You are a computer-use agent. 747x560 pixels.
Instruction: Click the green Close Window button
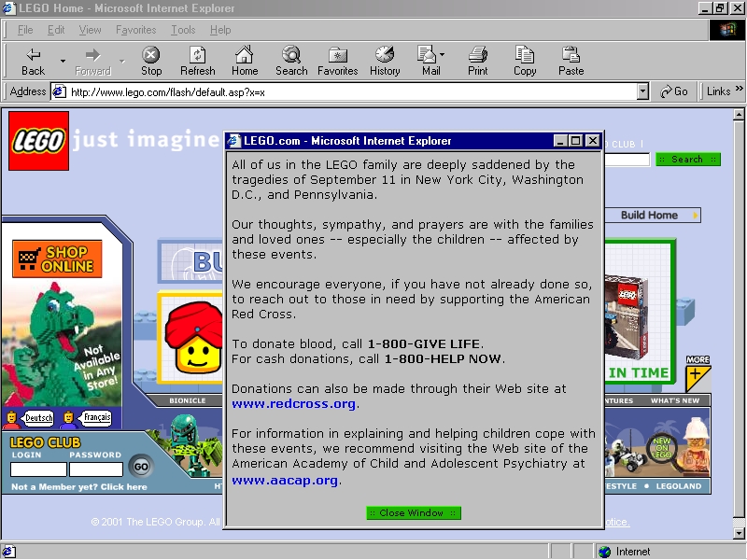click(414, 512)
